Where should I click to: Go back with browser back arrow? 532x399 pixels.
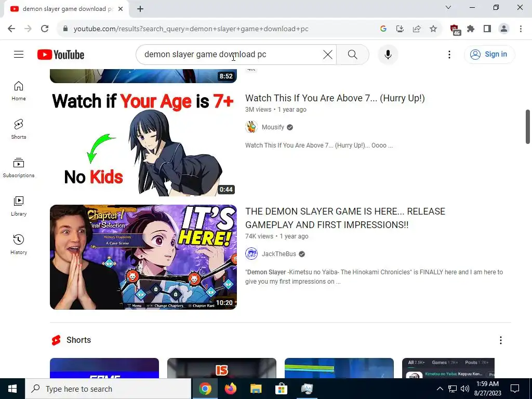click(11, 29)
